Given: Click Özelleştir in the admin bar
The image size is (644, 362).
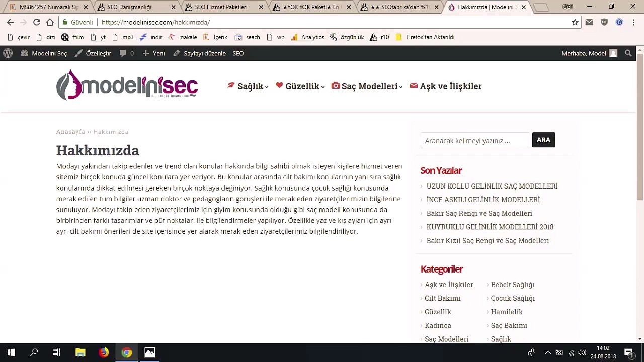Looking at the screenshot, I should (x=93, y=53).
